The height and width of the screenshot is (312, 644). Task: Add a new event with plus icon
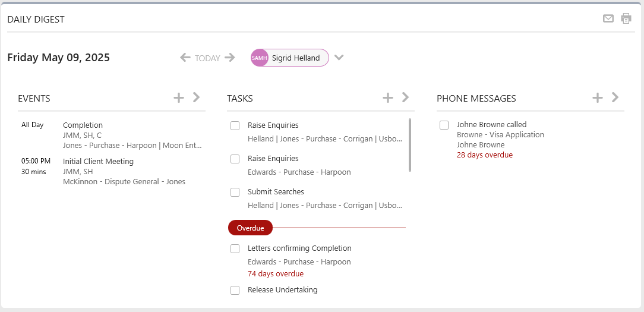point(179,97)
